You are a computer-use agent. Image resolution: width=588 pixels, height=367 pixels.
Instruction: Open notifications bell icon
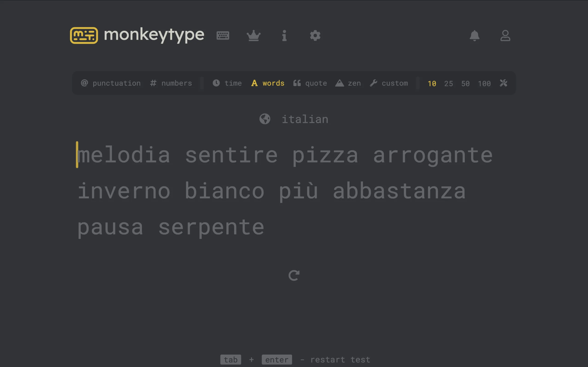pyautogui.click(x=474, y=36)
